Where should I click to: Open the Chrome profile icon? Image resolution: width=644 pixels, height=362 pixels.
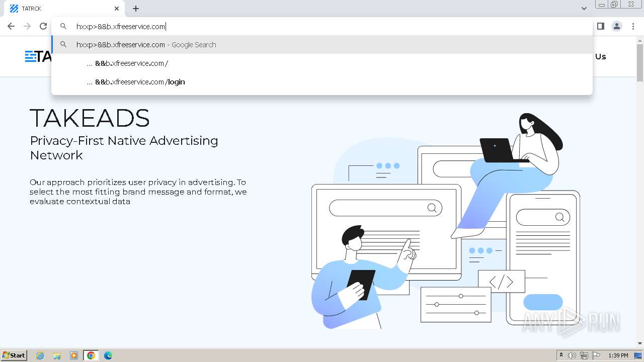tap(617, 26)
